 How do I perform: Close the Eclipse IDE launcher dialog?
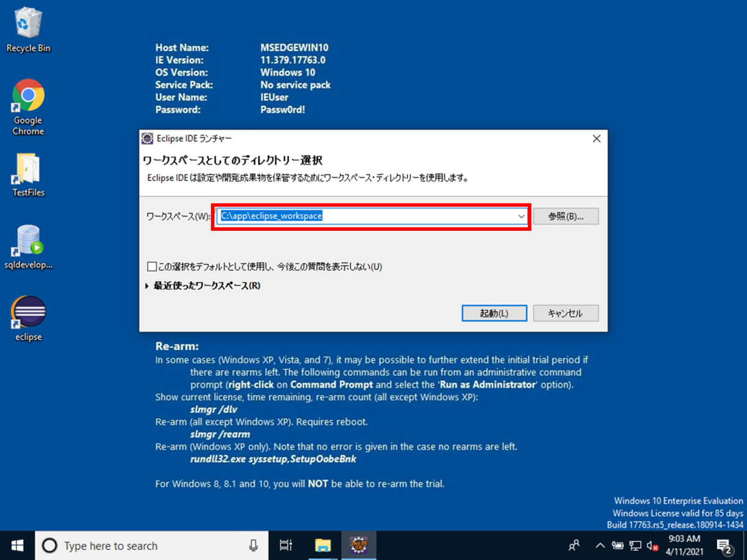[x=596, y=138]
